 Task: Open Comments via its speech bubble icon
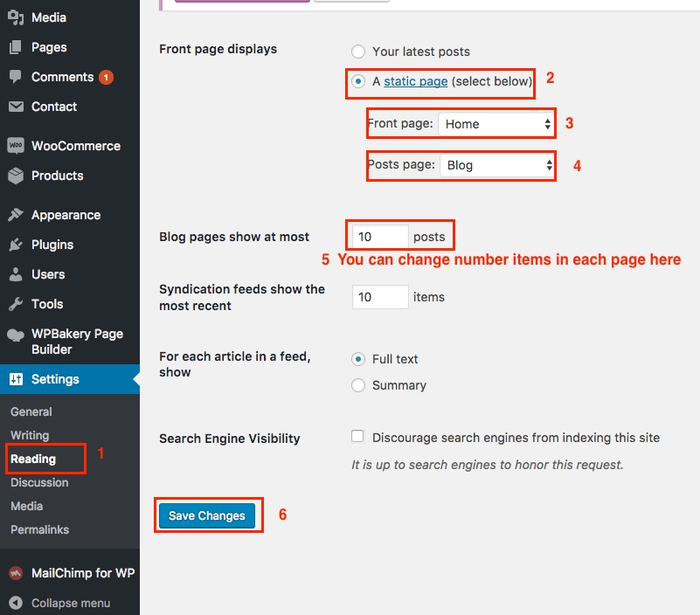15,77
